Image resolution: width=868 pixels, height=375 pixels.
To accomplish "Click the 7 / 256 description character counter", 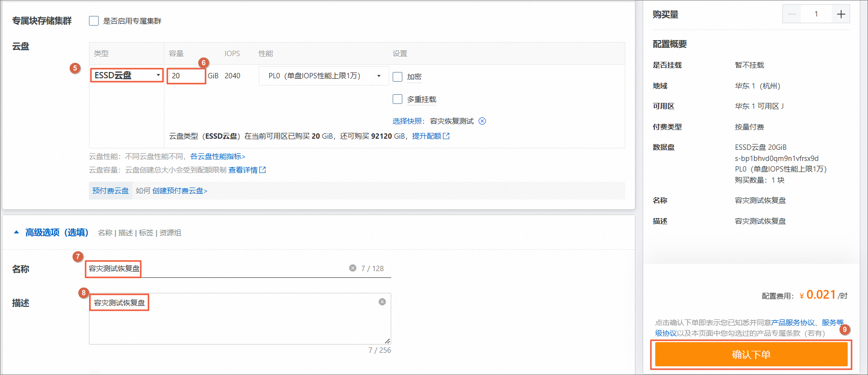I will 380,350.
